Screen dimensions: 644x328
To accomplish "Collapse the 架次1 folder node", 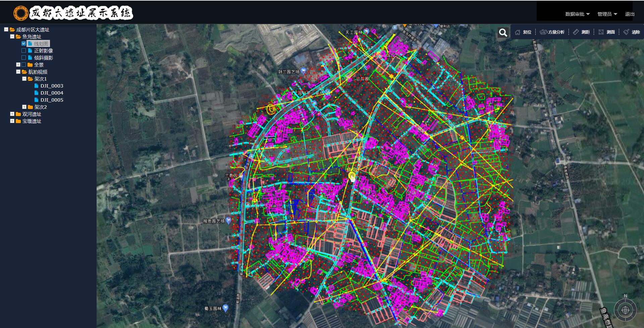I will click(x=24, y=79).
